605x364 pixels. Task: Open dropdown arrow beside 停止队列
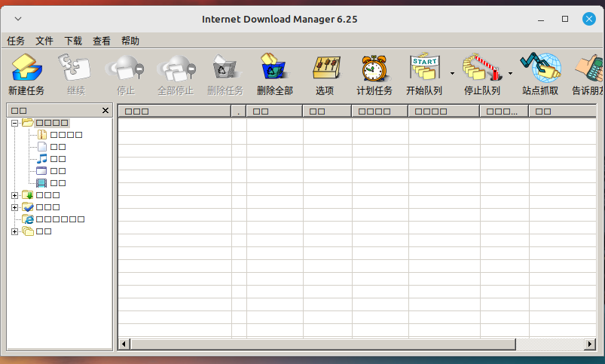pyautogui.click(x=510, y=74)
